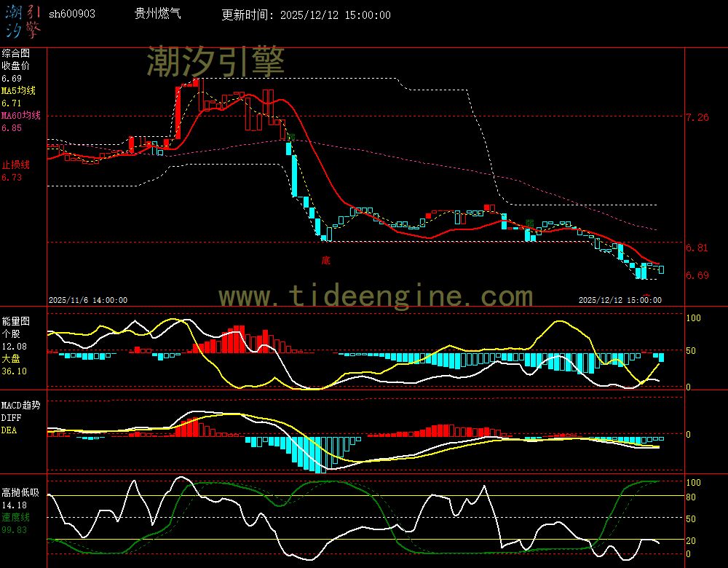728x568 pixels.
Task: Click the red 底 bottom marker
Action: tap(325, 260)
